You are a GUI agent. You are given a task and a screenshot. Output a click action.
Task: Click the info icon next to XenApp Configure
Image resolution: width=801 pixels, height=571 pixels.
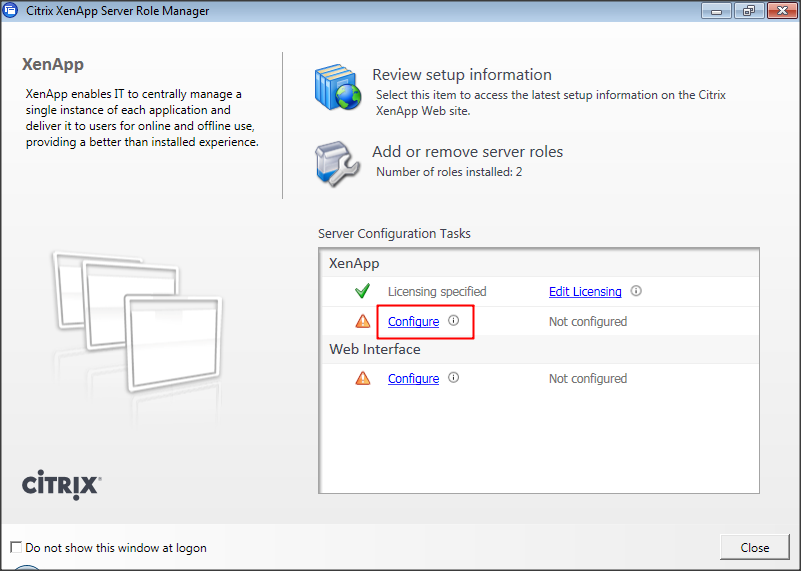[453, 321]
